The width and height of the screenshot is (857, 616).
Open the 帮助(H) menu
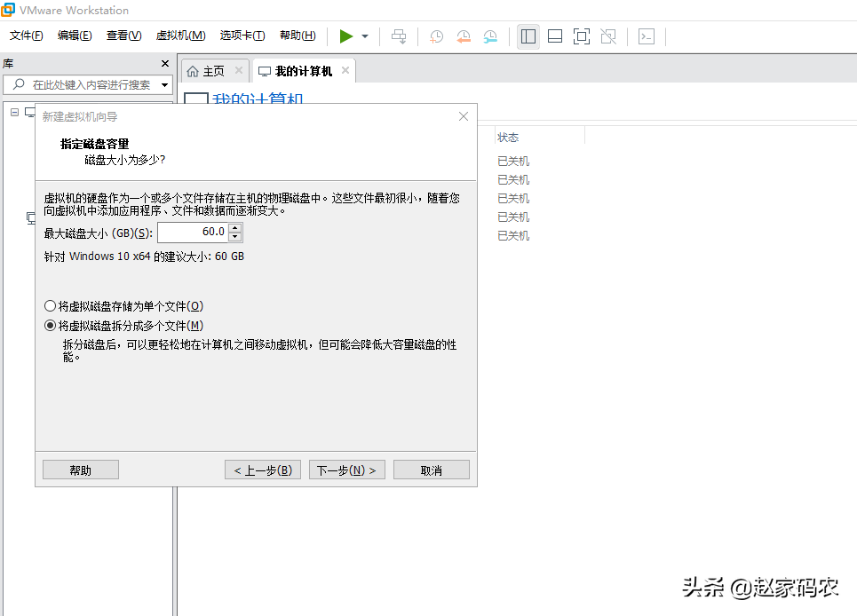298,36
